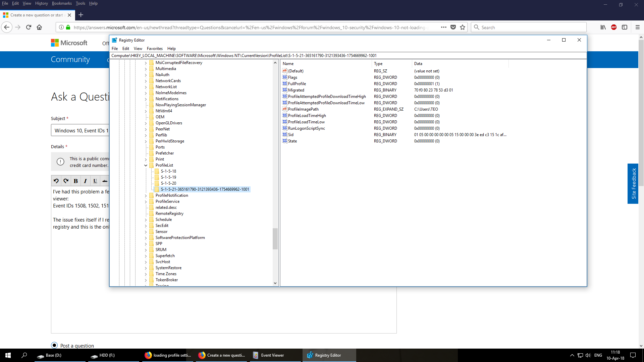
Task: Apply bold formatting in editor toolbar
Action: pos(76,181)
